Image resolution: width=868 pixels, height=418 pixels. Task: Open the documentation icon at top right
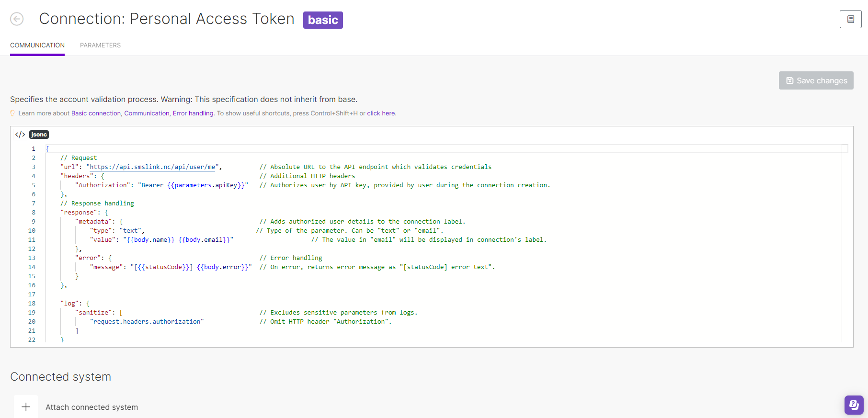[x=850, y=19]
